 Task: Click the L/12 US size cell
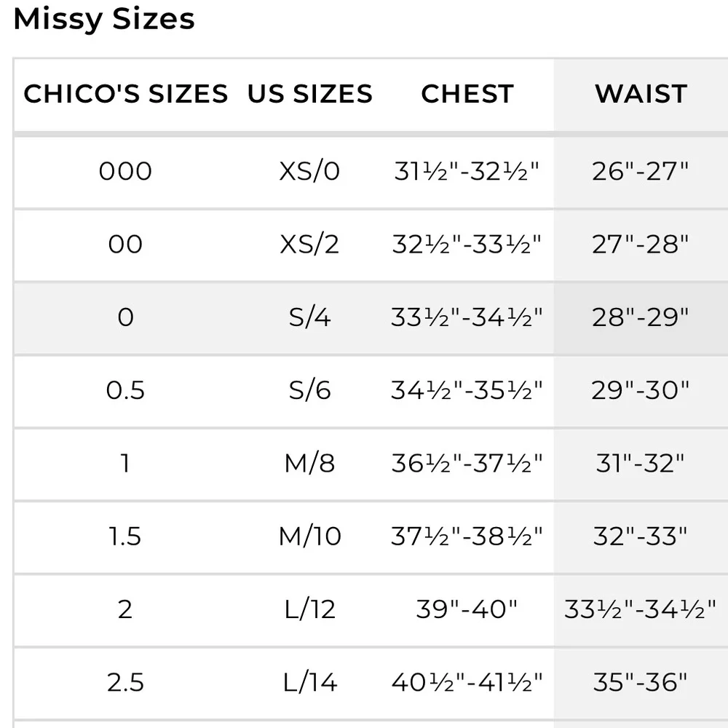(309, 609)
